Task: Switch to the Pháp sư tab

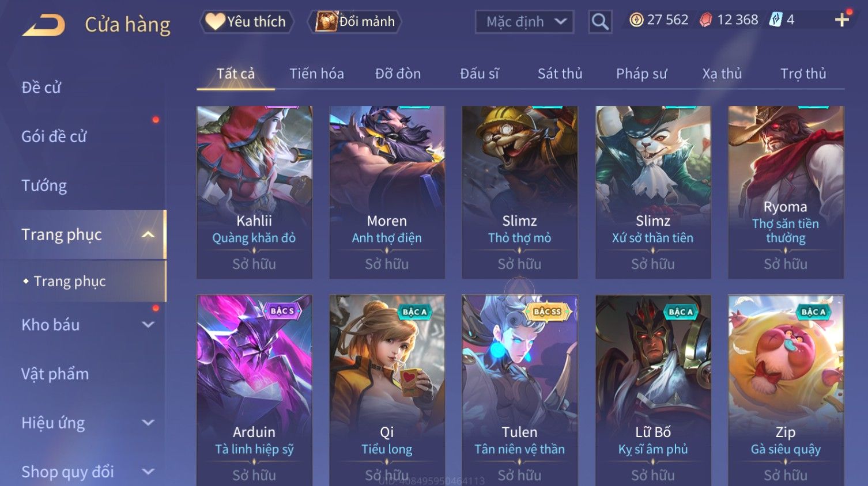Action: (641, 74)
